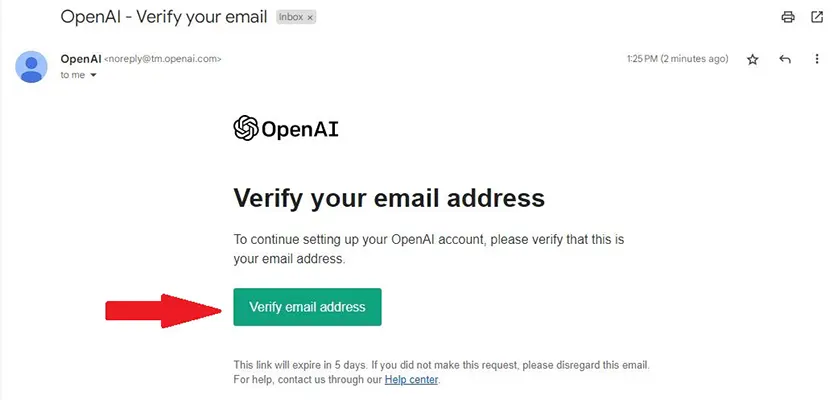
Task: Click the print all icon
Action: [788, 17]
